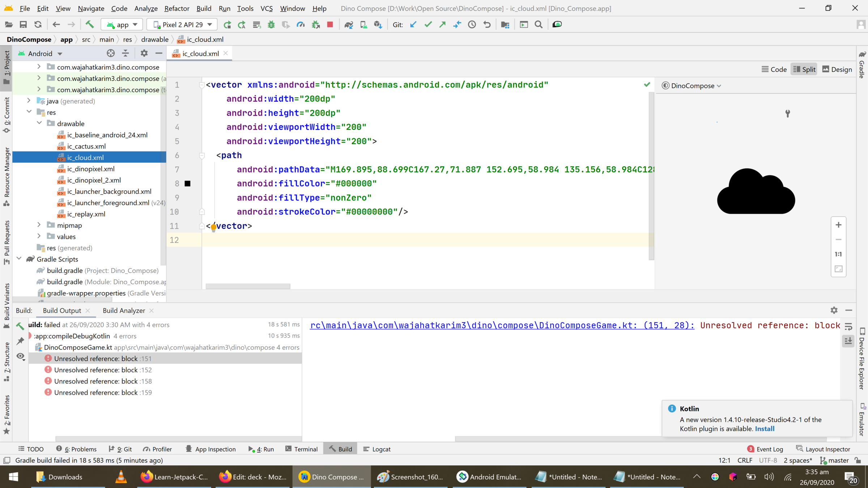This screenshot has width=868, height=488.
Task: Toggle build output view with eye icon
Action: (x=21, y=356)
